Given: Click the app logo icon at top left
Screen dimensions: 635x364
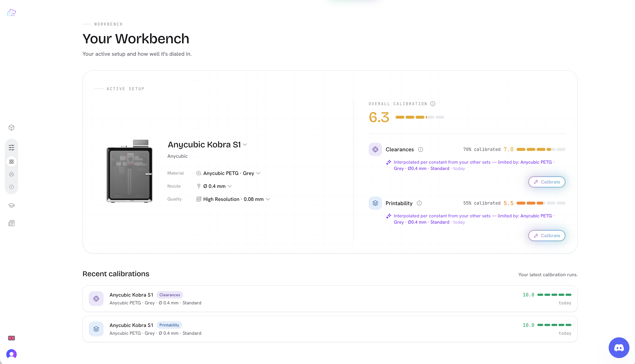Looking at the screenshot, I should 11,13.
